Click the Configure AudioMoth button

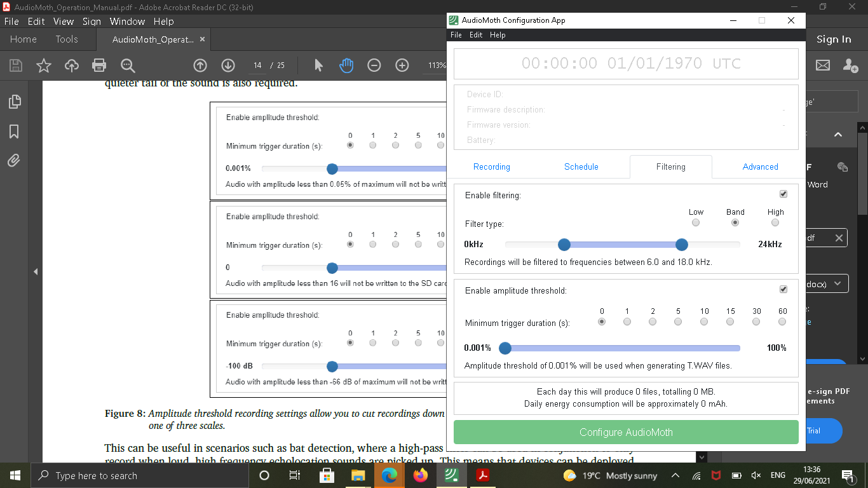(626, 432)
